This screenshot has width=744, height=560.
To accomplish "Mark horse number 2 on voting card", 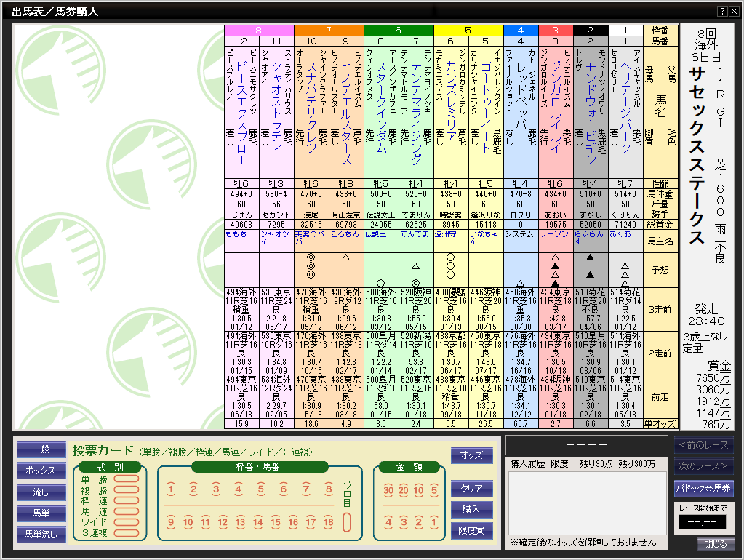I will (193, 489).
